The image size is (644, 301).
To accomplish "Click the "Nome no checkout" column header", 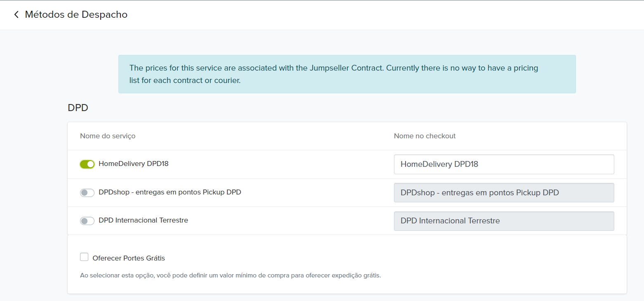I will [x=425, y=136].
